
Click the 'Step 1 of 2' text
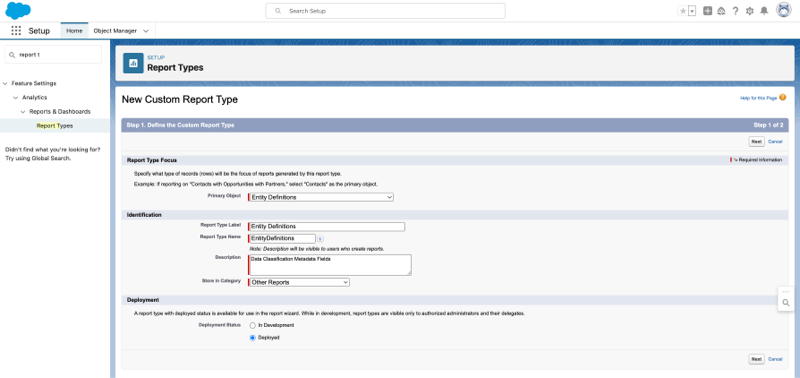pyautogui.click(x=768, y=125)
